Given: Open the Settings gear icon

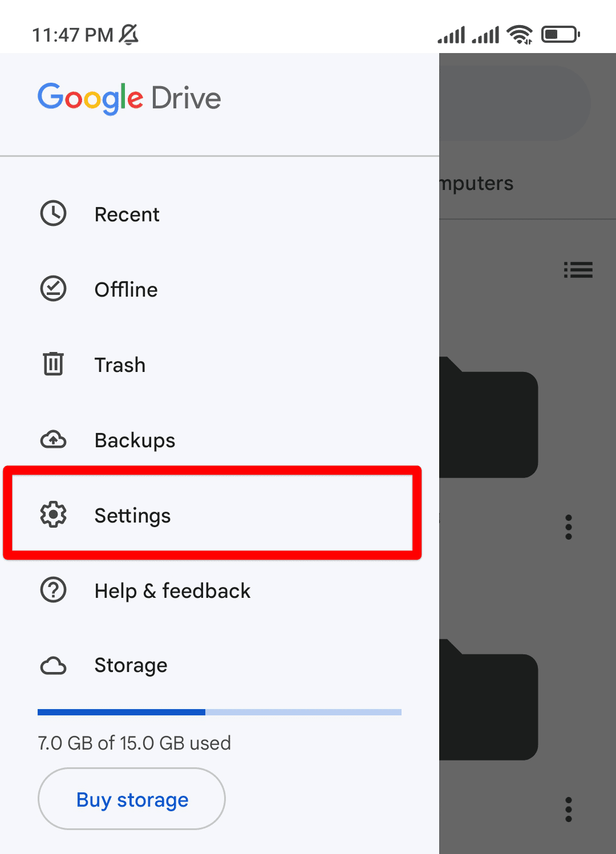Looking at the screenshot, I should click(53, 515).
